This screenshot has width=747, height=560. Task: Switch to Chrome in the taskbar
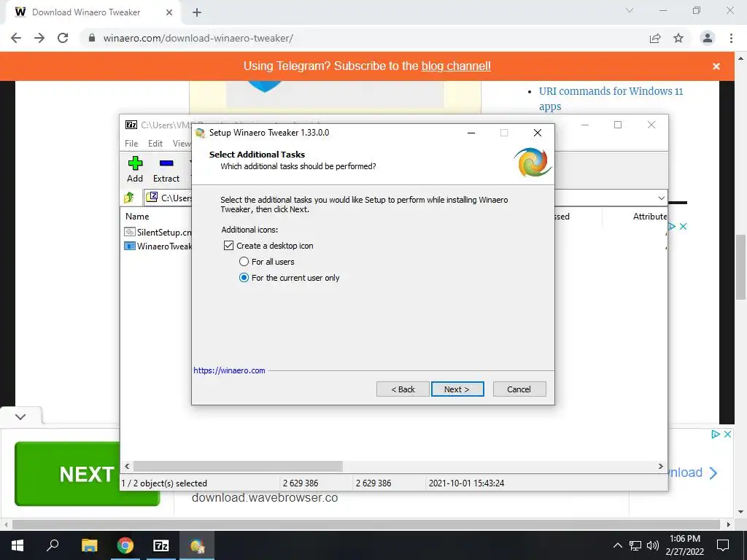[125, 545]
